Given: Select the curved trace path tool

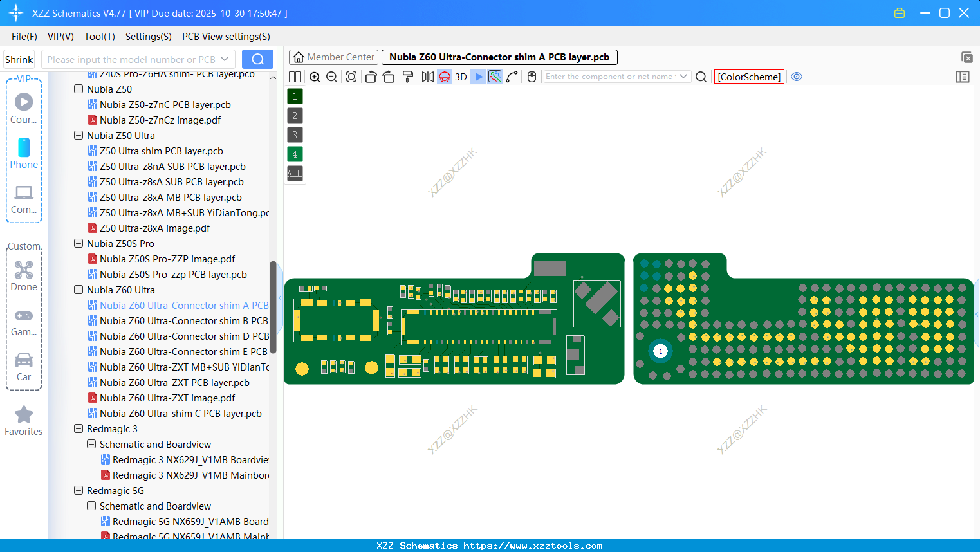Looking at the screenshot, I should (x=512, y=77).
